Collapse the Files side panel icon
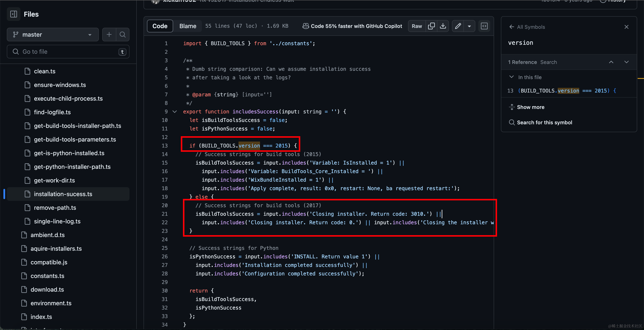 point(13,14)
